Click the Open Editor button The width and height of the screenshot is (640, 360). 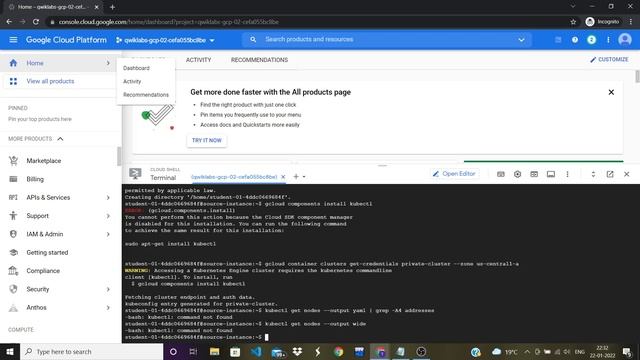tap(454, 174)
